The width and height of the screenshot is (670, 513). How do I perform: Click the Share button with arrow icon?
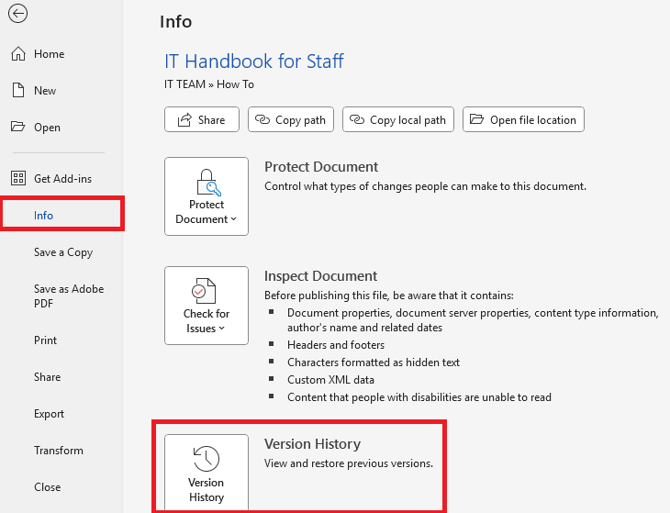click(x=202, y=120)
